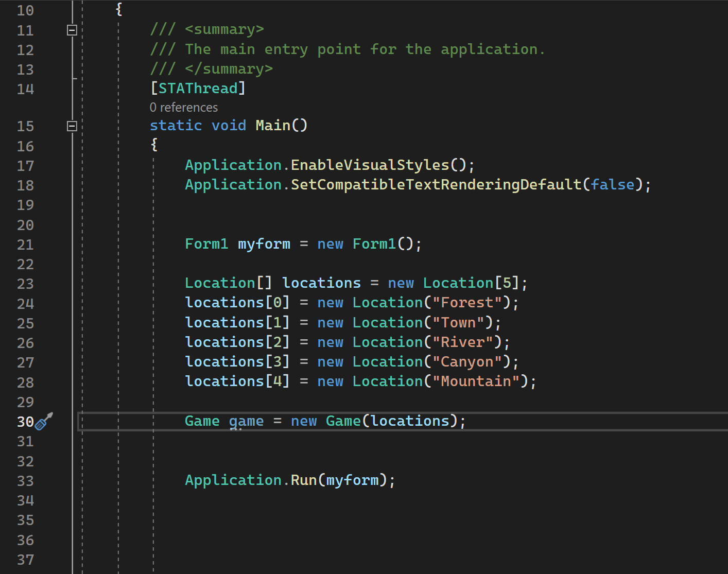Screen dimensions: 728x574
Task: Click the "Town" string literal
Action: (458, 323)
